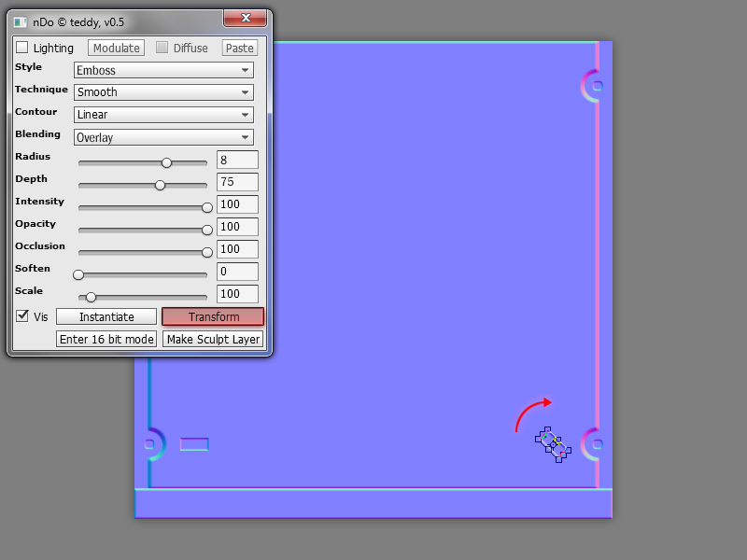Open the Blending dropdown showing Overlay
The height and width of the screenshot is (560, 747).
(163, 137)
